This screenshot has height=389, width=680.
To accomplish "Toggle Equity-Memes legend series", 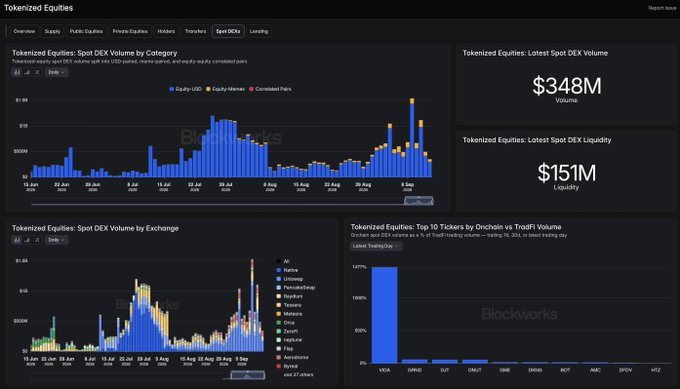I will [x=226, y=89].
